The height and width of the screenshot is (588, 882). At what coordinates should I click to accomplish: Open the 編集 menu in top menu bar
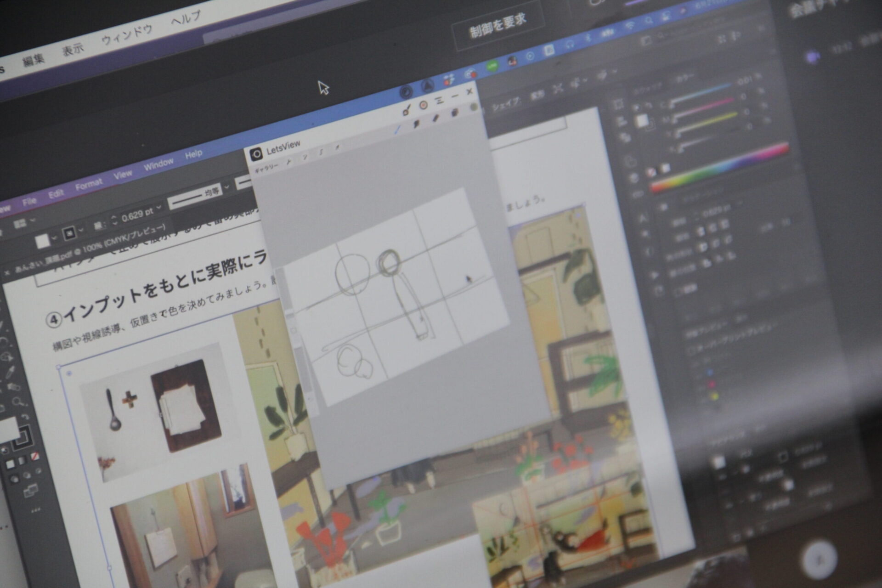click(34, 60)
